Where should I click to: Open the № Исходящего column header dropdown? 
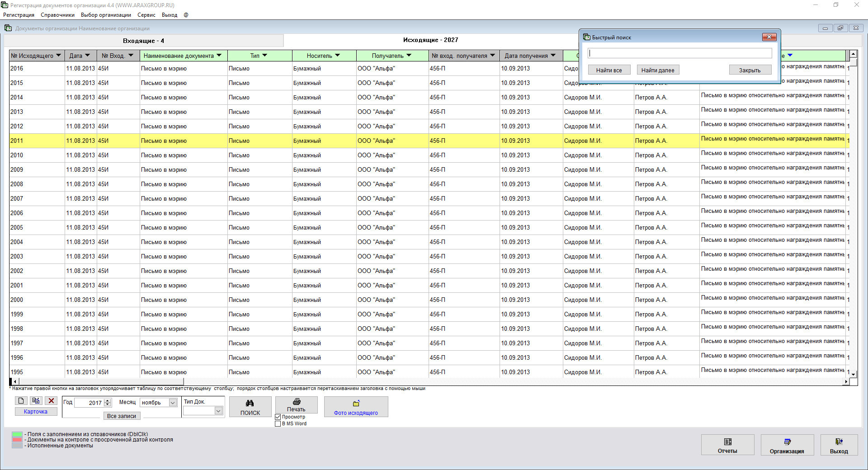click(58, 56)
